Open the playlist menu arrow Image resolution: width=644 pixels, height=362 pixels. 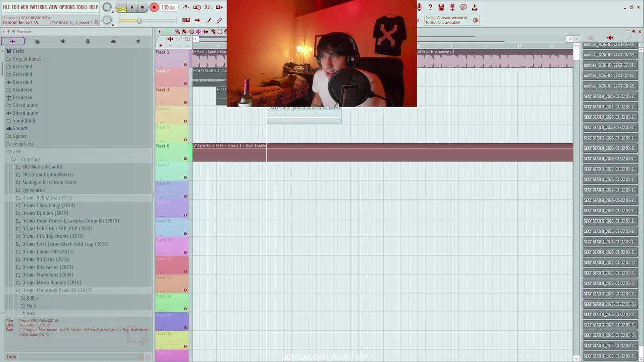click(159, 32)
